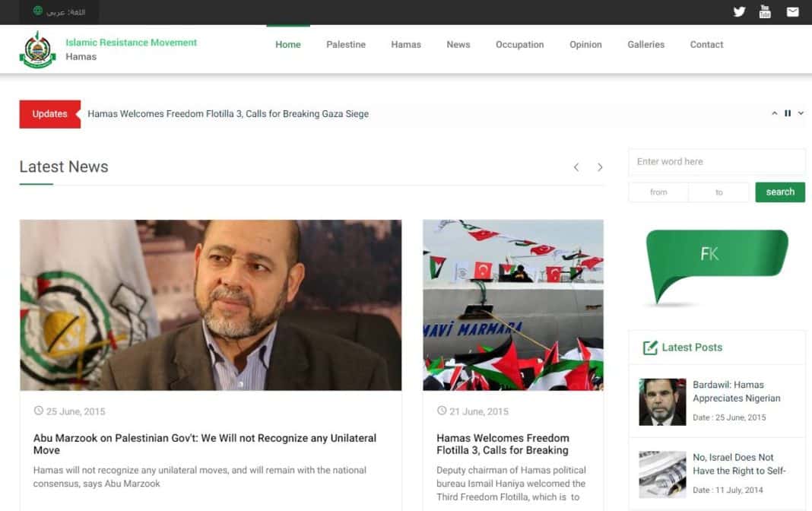Open the Occupation menu
The height and width of the screenshot is (511, 812).
coord(519,45)
